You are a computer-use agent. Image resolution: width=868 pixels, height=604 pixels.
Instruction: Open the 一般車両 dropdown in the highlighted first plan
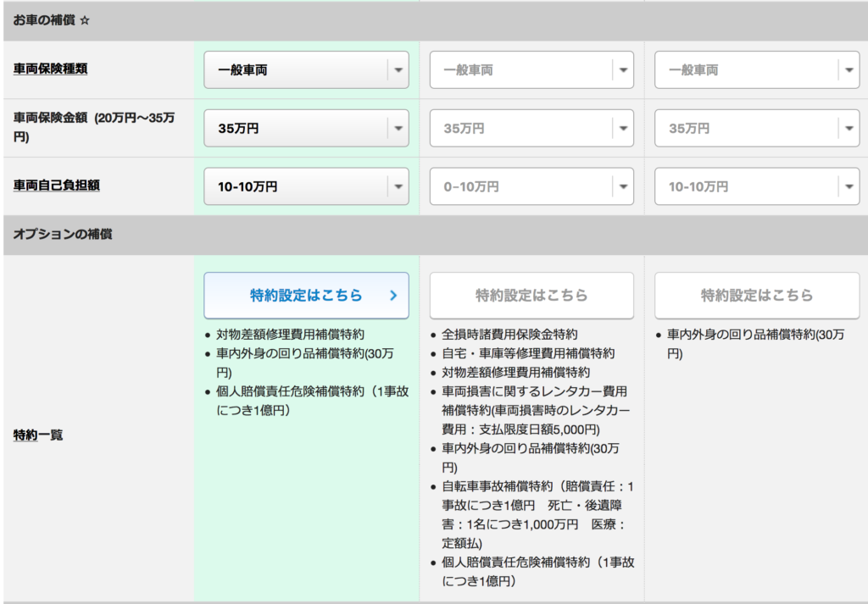306,71
